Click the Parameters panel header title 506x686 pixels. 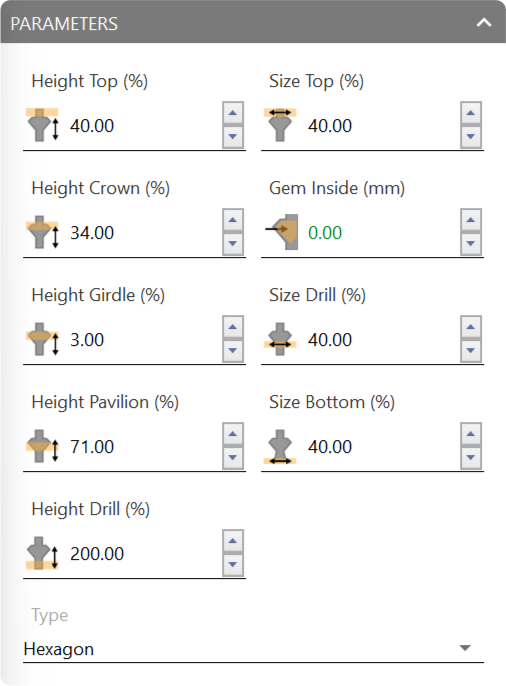tap(64, 24)
